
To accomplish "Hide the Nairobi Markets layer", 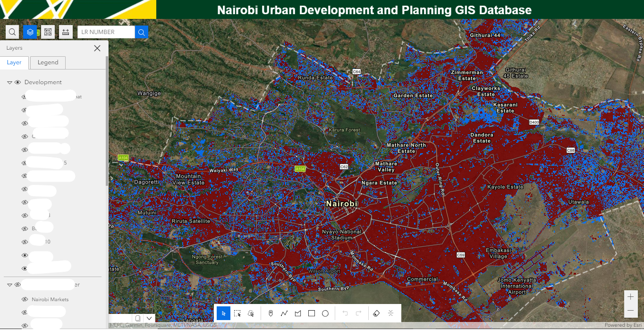I will tap(24, 299).
